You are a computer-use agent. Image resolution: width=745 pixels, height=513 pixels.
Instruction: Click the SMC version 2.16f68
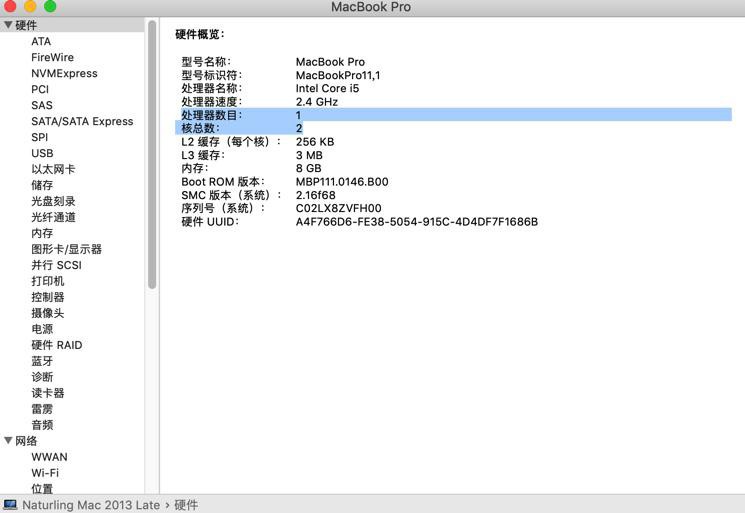point(315,195)
